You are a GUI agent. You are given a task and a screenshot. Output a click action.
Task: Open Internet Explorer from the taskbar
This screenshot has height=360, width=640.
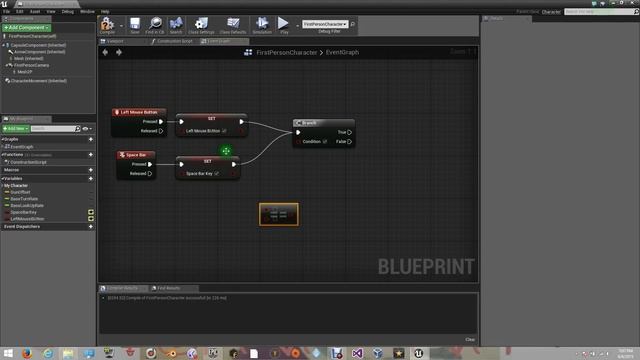pyautogui.click(x=48, y=353)
